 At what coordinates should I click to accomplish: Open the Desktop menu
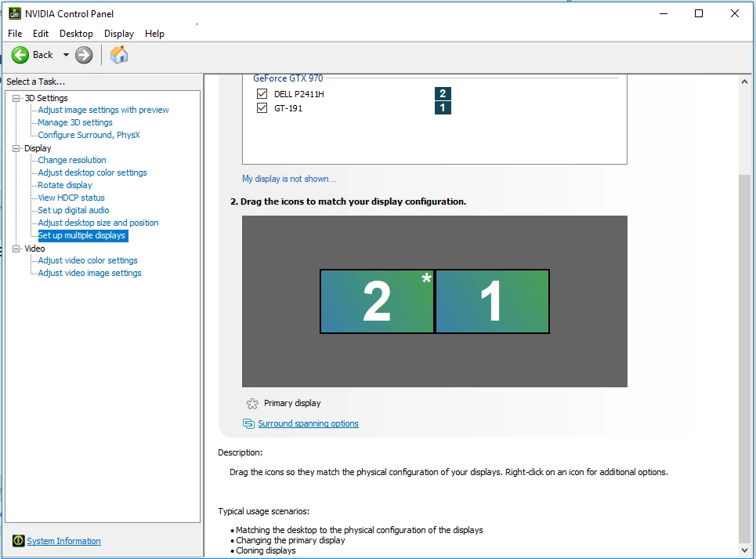pos(76,33)
